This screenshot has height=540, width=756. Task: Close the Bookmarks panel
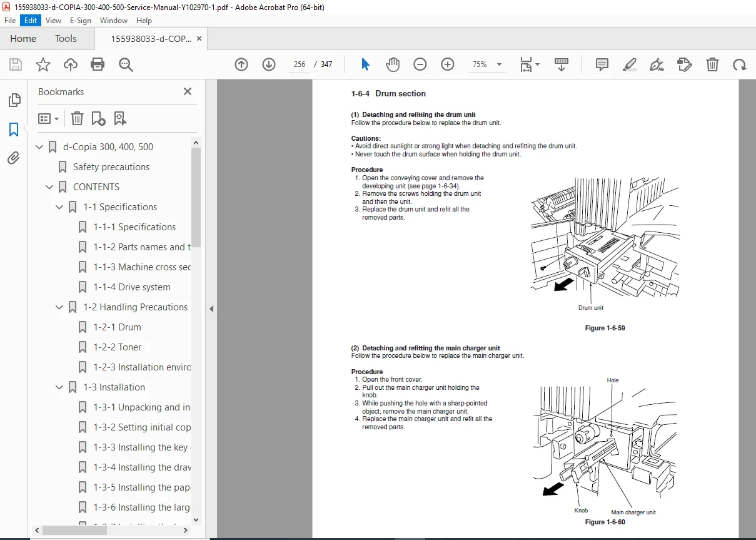tap(187, 91)
